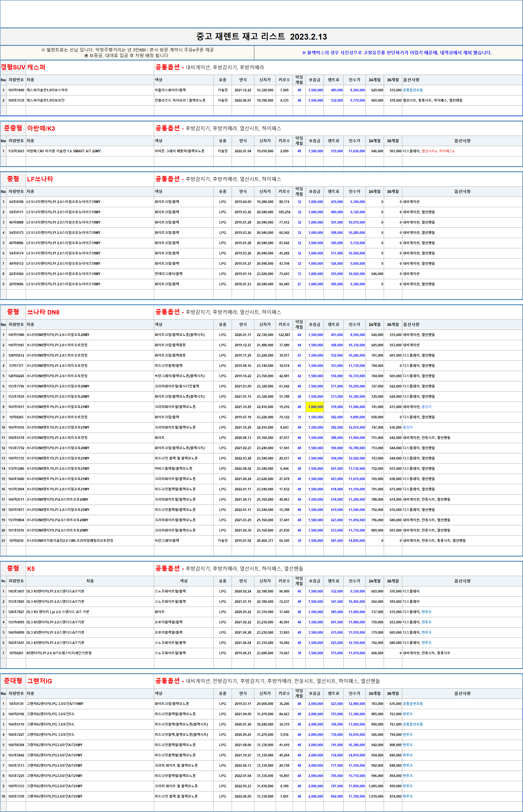Viewport: 523px width, 812px height.
Task: Select the 24-month value 1,019,000
Action: point(376,796)
